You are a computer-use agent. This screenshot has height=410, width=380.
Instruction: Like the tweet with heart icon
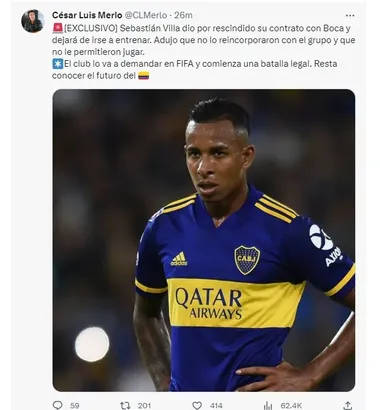pyautogui.click(x=197, y=405)
